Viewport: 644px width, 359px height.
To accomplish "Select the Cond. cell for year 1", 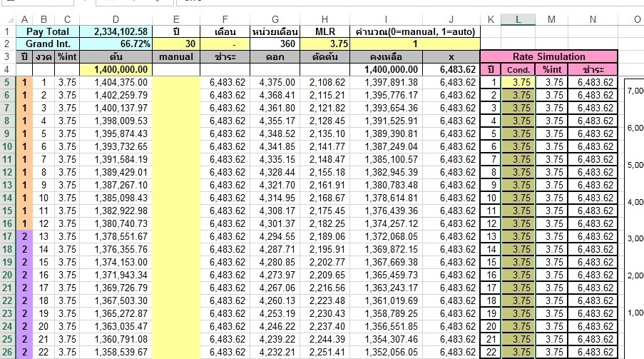I will tap(518, 82).
